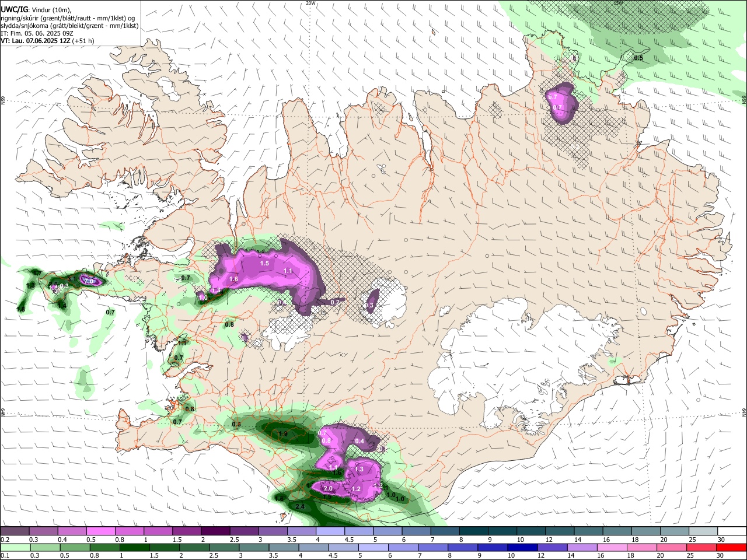Image resolution: width=747 pixels, height=560 pixels.
Task: Click the '2.0' value in the southern pink area
Action: (327, 488)
